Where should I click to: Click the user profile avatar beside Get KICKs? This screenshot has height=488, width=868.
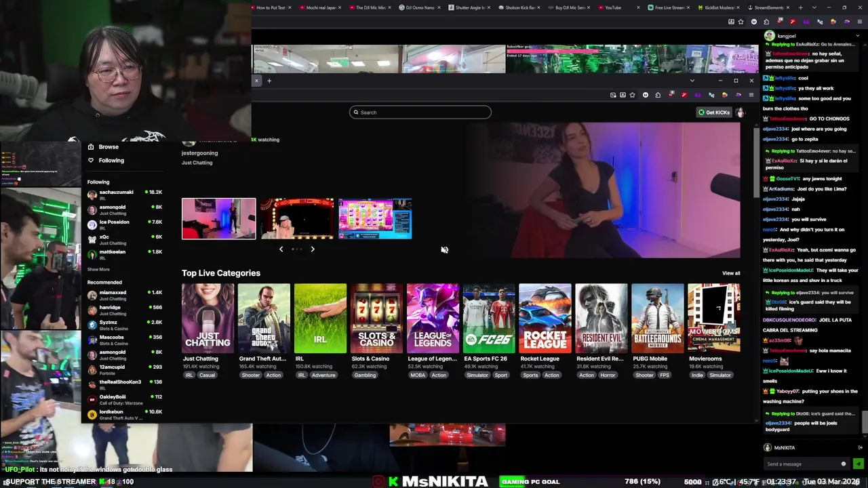tap(740, 113)
